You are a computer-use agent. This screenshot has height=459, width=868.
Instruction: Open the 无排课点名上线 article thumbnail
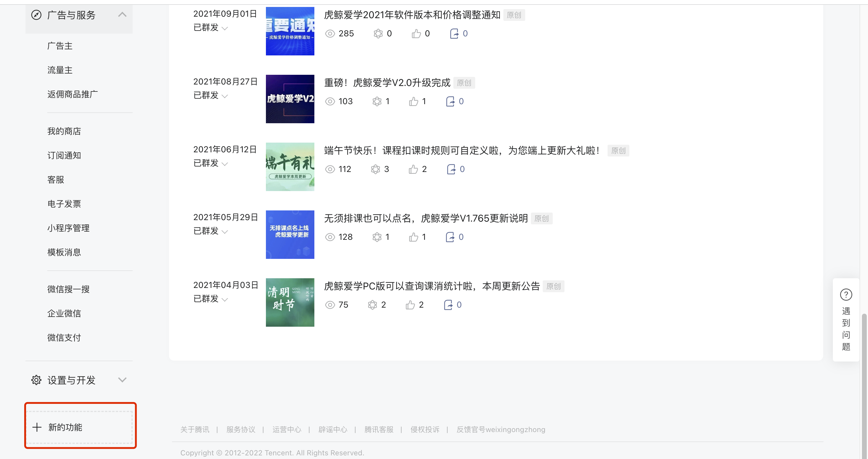[290, 235]
